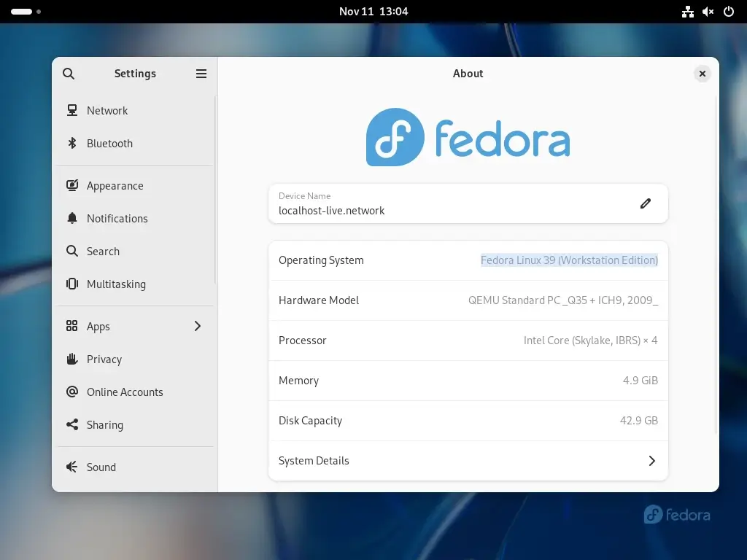Click the About panel vertical scrollbar
747x560 pixels.
[x=716, y=264]
